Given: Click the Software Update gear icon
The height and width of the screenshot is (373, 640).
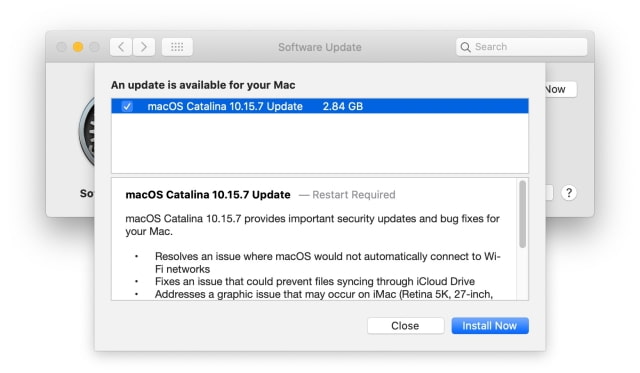Looking at the screenshot, I should click(87, 132).
